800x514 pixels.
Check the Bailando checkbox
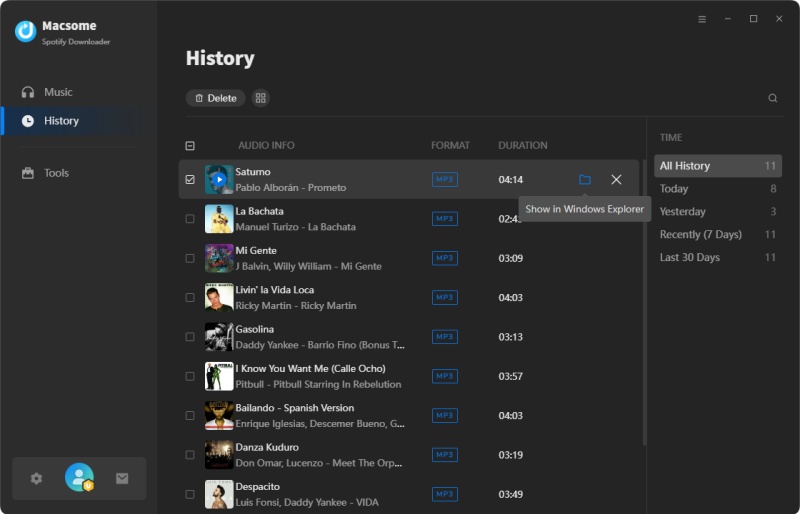point(190,415)
